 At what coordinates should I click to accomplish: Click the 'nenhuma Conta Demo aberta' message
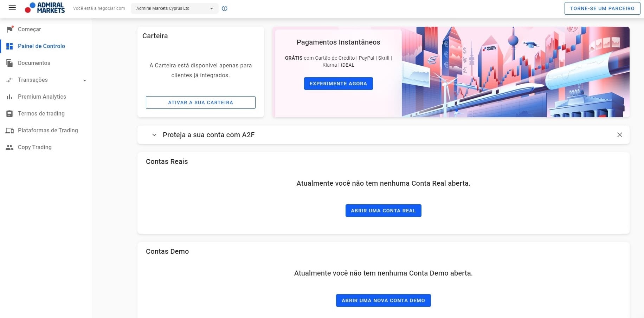coord(383,273)
